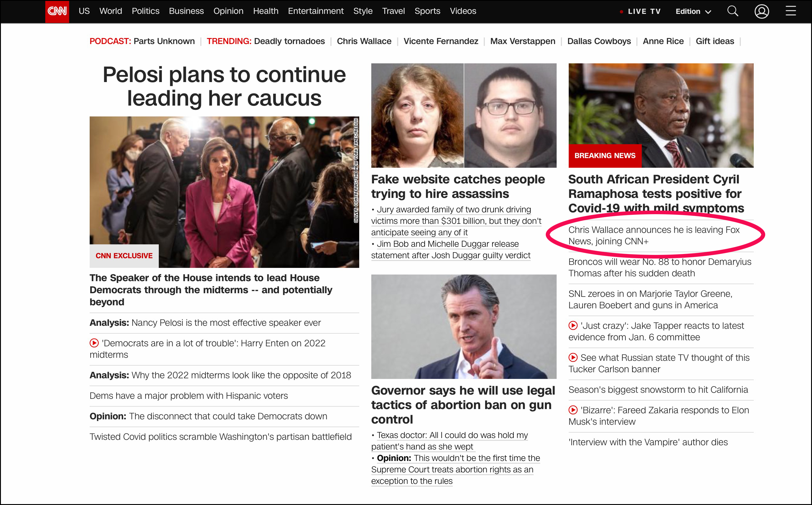Open the drunk driving $301 billion jury story
The width and height of the screenshot is (812, 505).
(x=456, y=221)
